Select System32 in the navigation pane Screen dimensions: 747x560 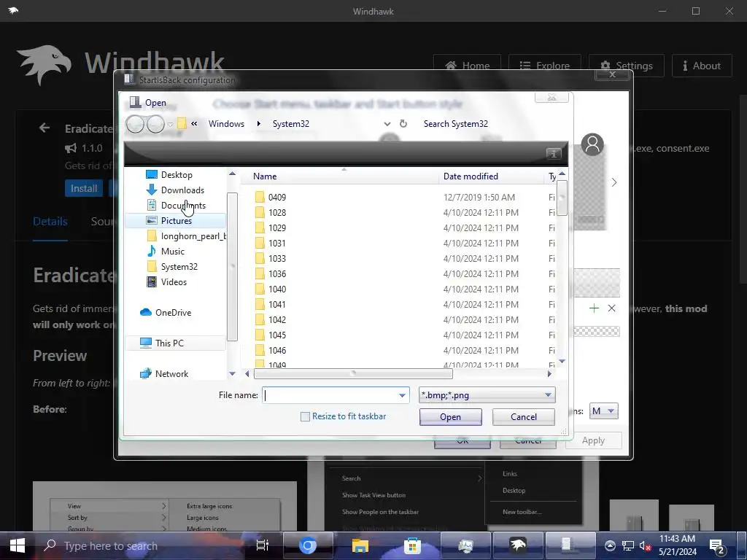pyautogui.click(x=179, y=267)
